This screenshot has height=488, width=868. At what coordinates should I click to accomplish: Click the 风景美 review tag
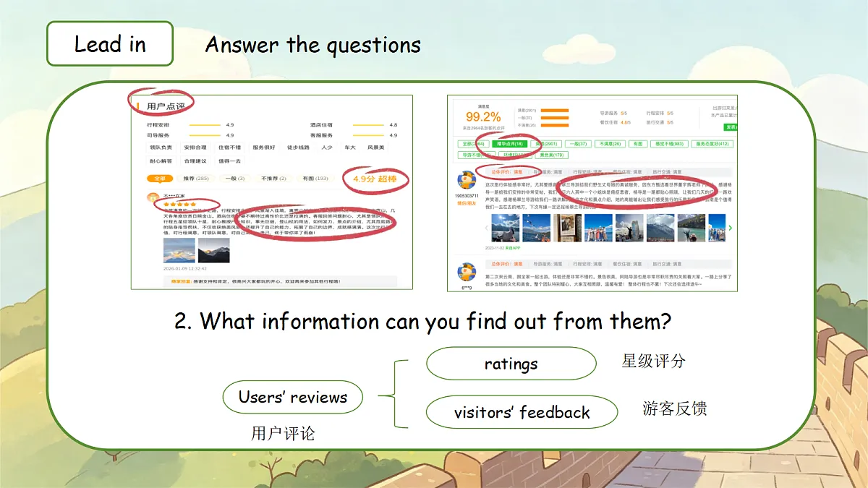(x=375, y=147)
